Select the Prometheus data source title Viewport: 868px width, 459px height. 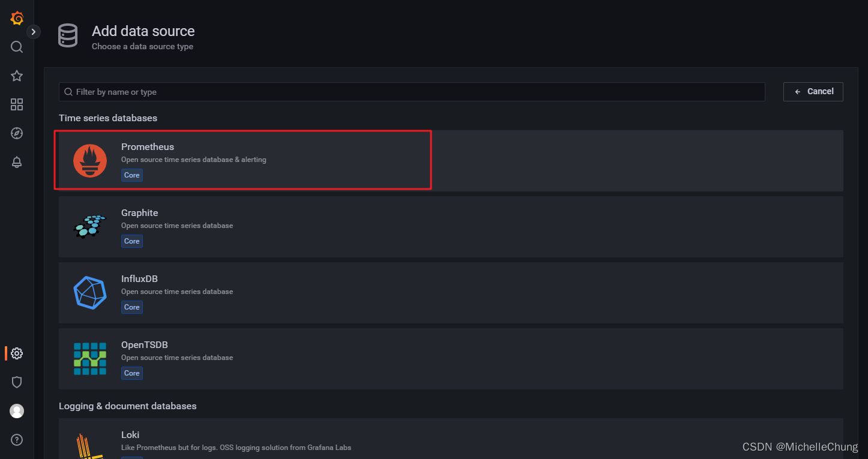(x=148, y=147)
